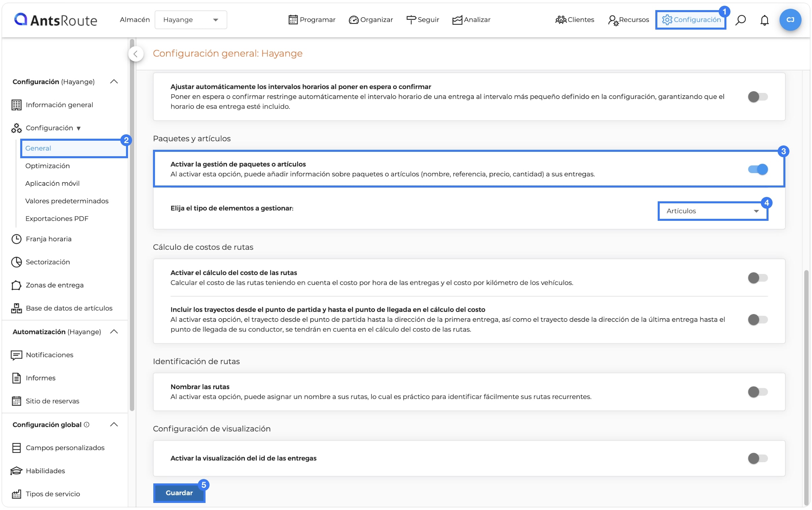Click the Habilidades graduation cap icon

pyautogui.click(x=16, y=471)
